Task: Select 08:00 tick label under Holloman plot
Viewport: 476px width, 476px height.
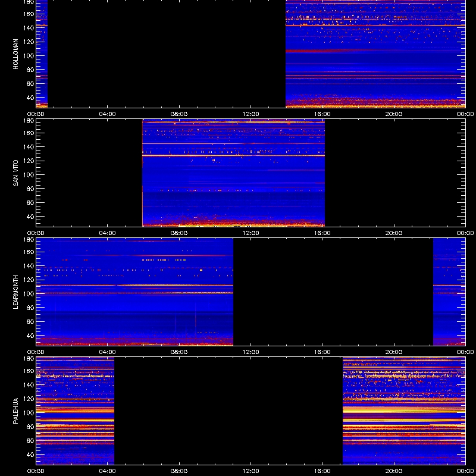Action: pos(179,114)
